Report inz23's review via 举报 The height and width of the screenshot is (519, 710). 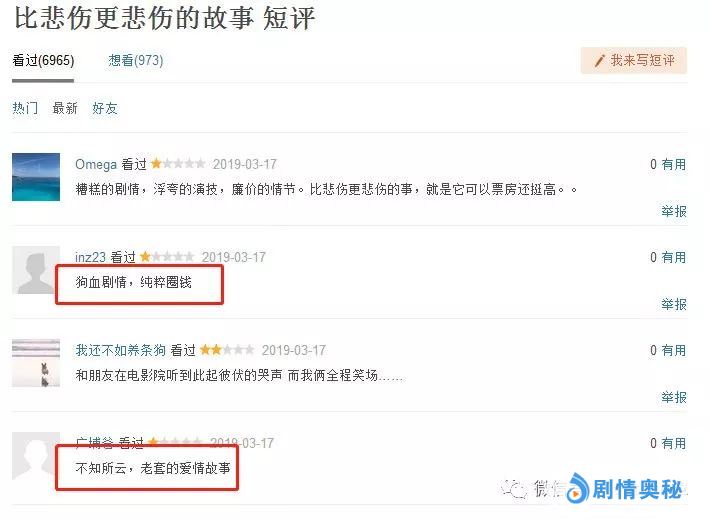tap(674, 304)
